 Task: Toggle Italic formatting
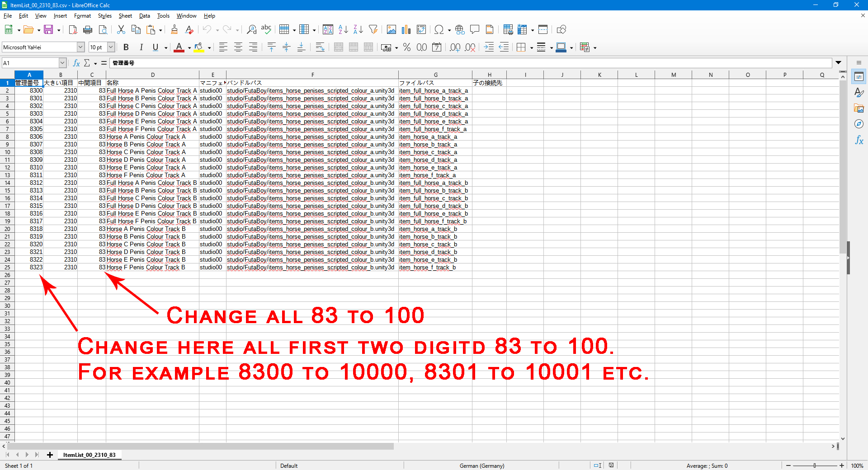(x=141, y=47)
